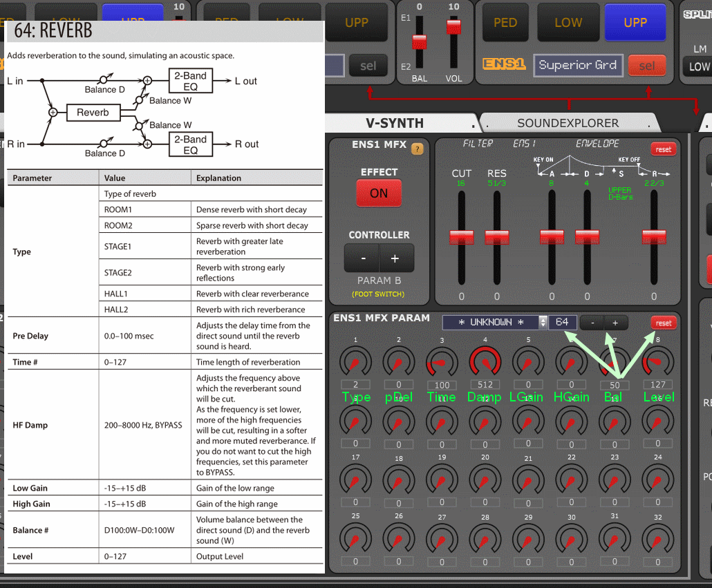Click knob 5 LGain

[x=528, y=363]
